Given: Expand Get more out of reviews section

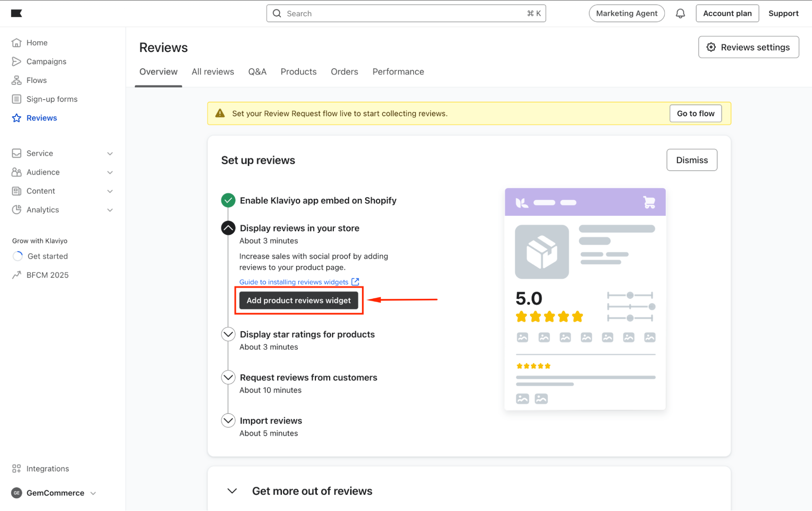Looking at the screenshot, I should [232, 491].
